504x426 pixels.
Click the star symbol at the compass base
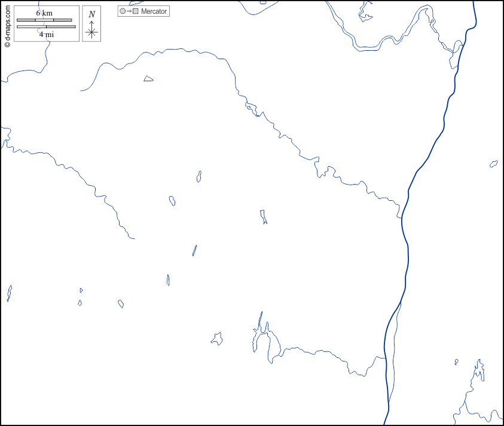[91, 33]
